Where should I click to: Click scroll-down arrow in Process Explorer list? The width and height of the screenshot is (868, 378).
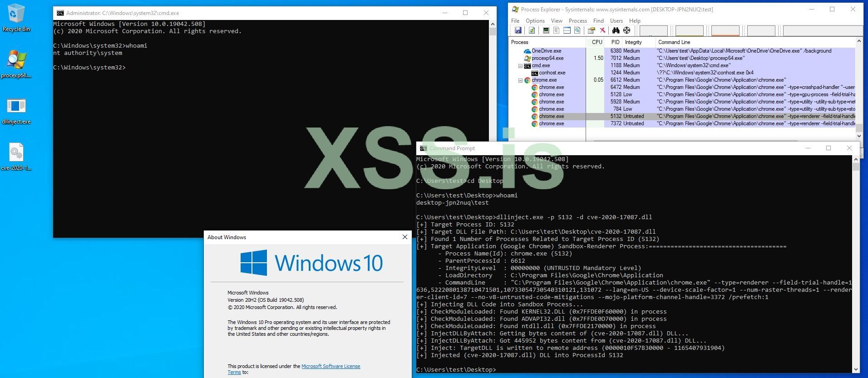pyautogui.click(x=858, y=136)
